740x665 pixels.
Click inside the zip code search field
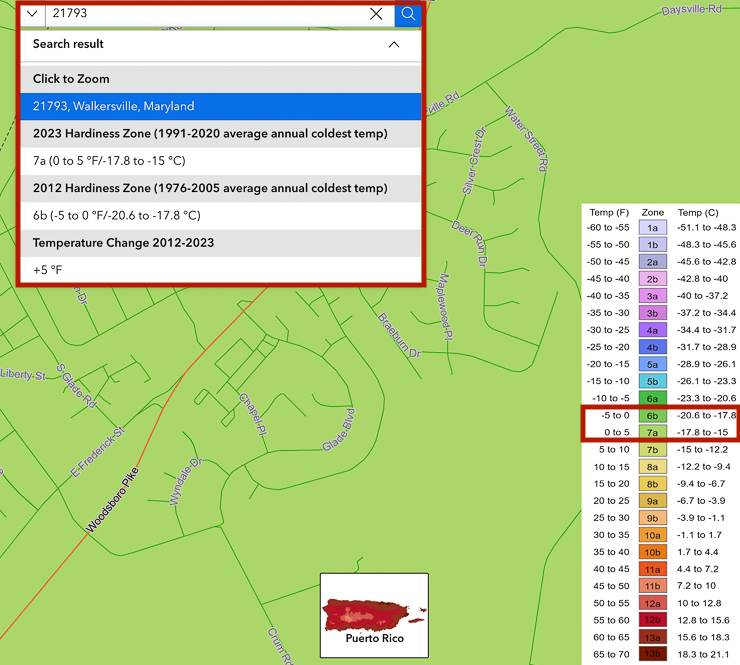(x=200, y=14)
